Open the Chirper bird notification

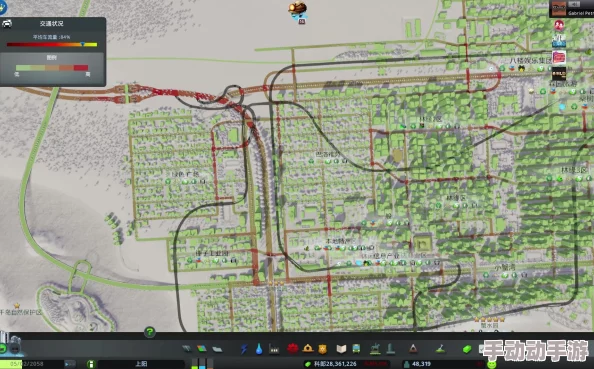coord(298,10)
